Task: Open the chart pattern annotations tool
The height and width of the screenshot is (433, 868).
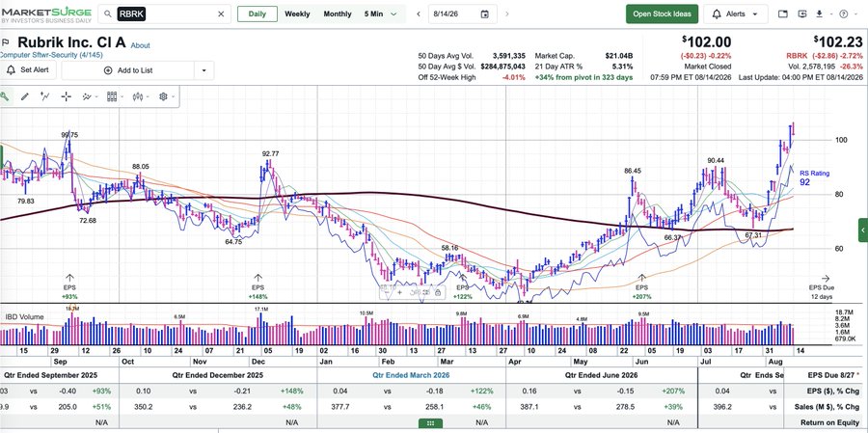Action: click(x=87, y=96)
